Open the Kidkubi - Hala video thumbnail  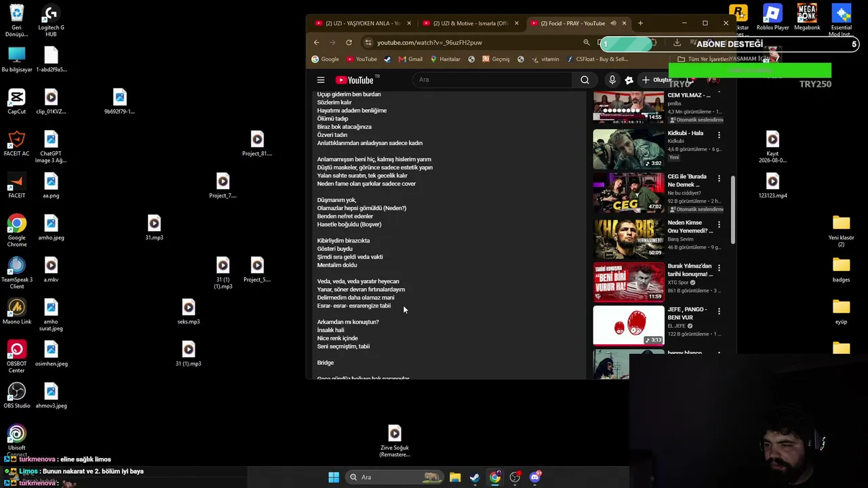coord(629,148)
